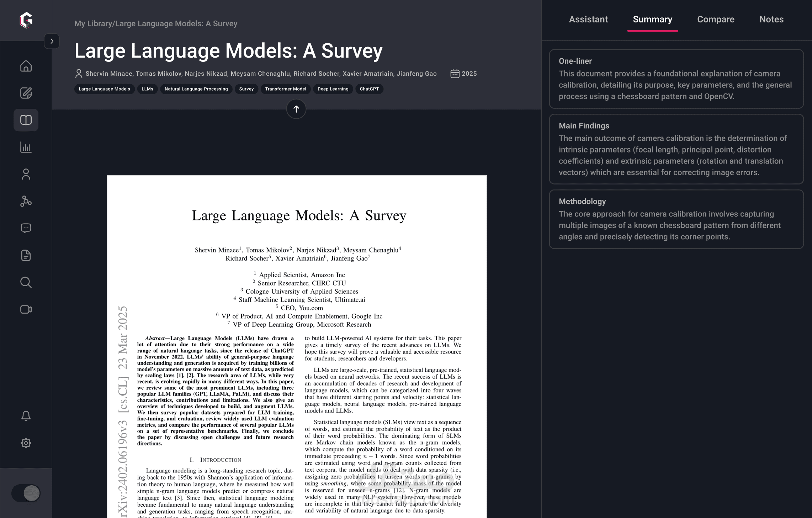
Task: Switch to the Assistant tab
Action: coord(588,20)
